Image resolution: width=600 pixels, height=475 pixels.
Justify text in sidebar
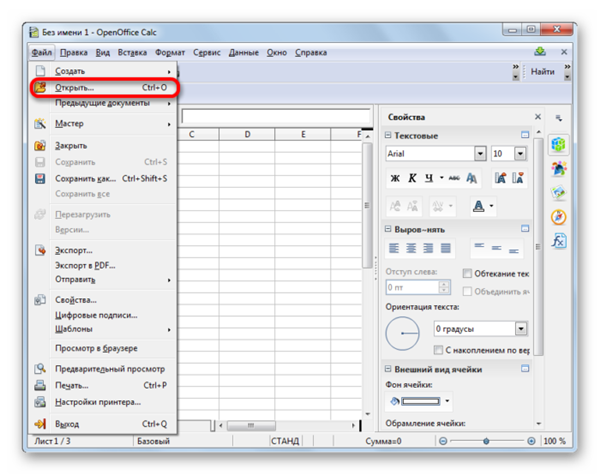[x=445, y=248]
